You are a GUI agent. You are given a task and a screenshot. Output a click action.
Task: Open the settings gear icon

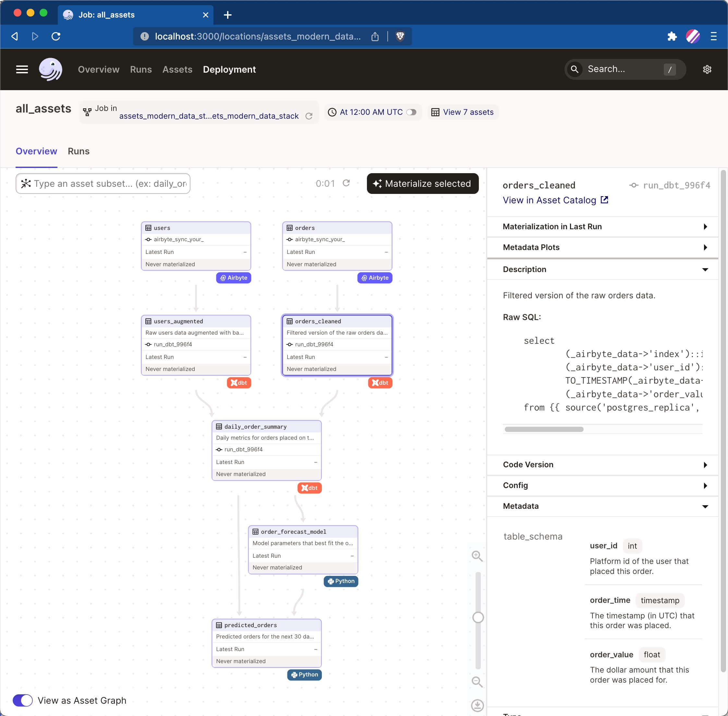(707, 69)
